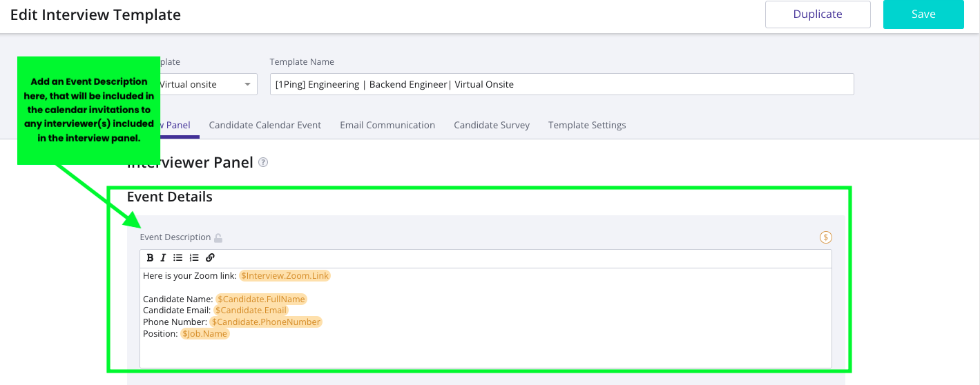The image size is (980, 385).
Task: Select the $Interview.Zoom.Link variable token
Action: tap(285, 276)
